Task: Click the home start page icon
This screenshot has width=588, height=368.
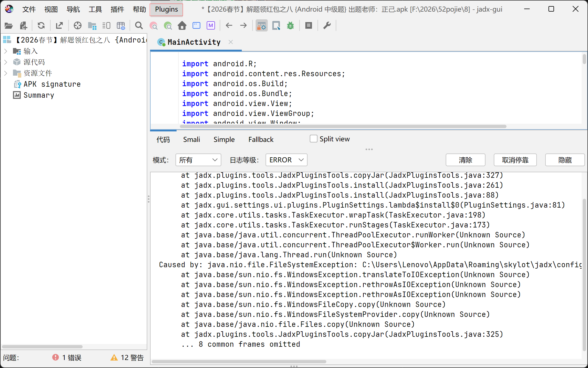Action: 182,26
